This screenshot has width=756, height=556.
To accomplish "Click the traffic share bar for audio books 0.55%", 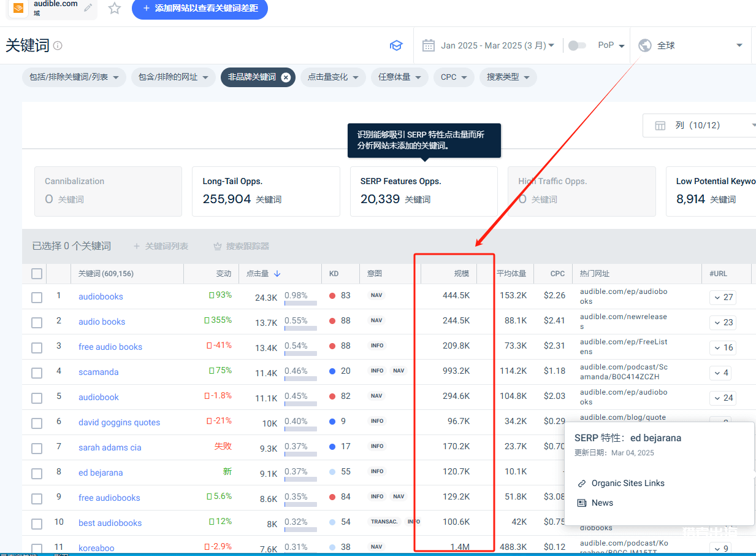I will [300, 328].
